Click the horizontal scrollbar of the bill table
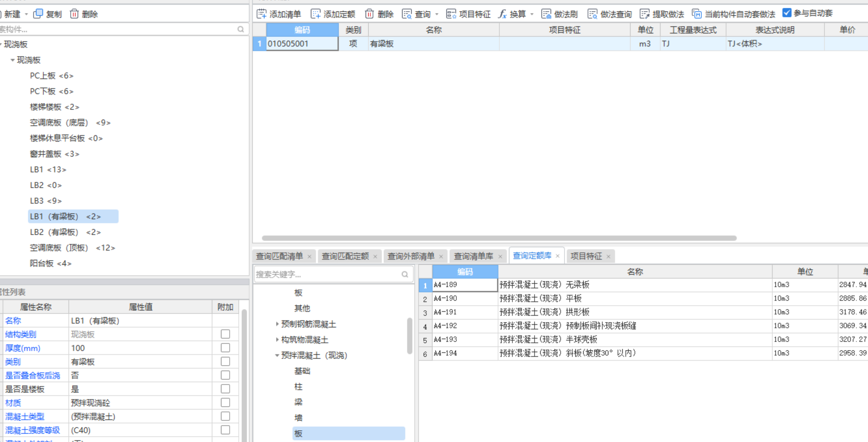The height and width of the screenshot is (442, 868). click(x=499, y=238)
